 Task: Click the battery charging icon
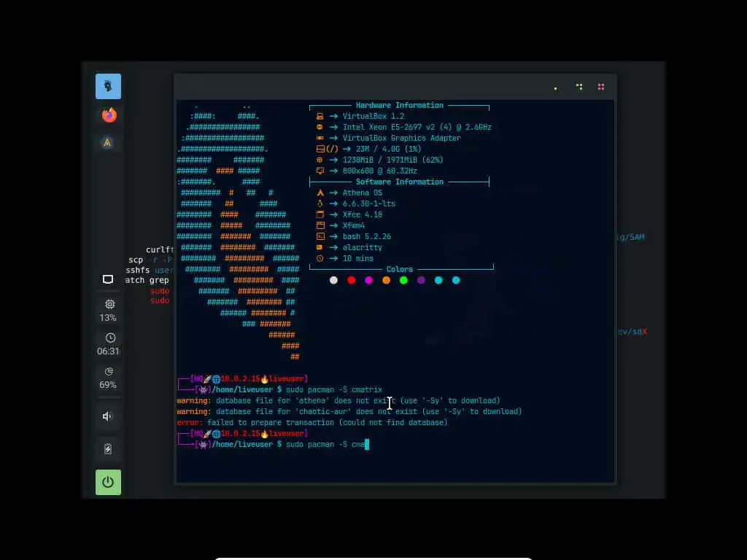coord(108,448)
